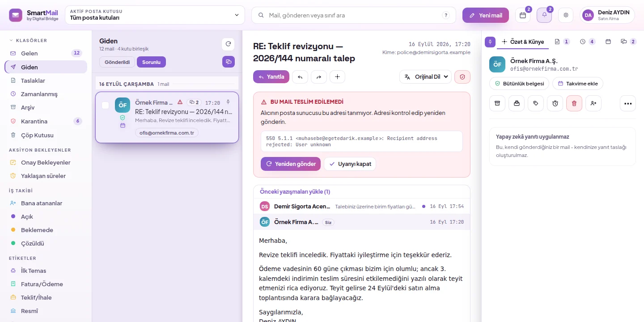Click the reply-all arrow icon
Viewport: 644px width, 322px height.
click(300, 77)
